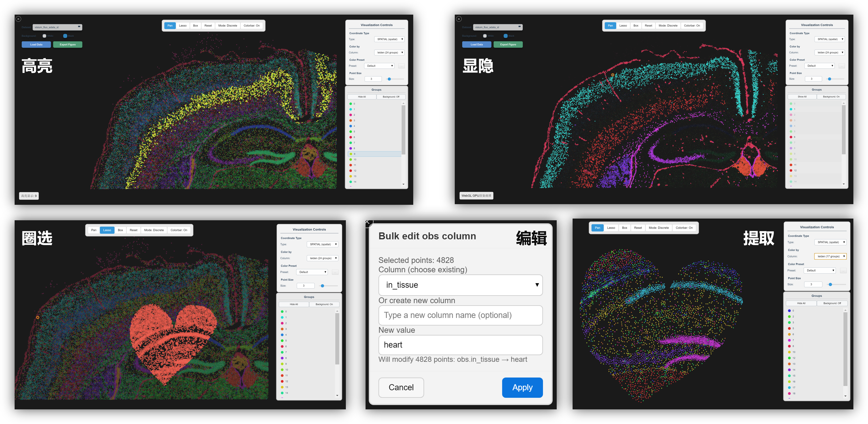The width and height of the screenshot is (868, 424).
Task: Open the in_tissue column dropdown
Action: click(x=460, y=285)
